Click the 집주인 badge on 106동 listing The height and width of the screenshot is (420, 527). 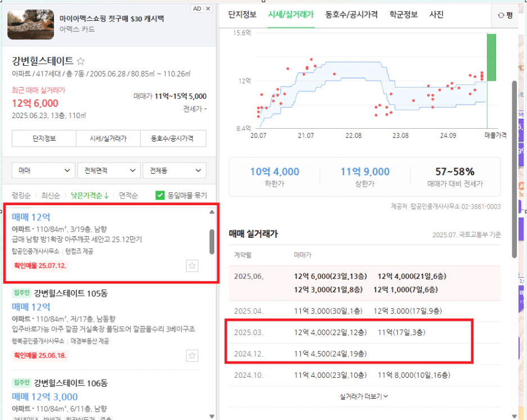pyautogui.click(x=22, y=383)
